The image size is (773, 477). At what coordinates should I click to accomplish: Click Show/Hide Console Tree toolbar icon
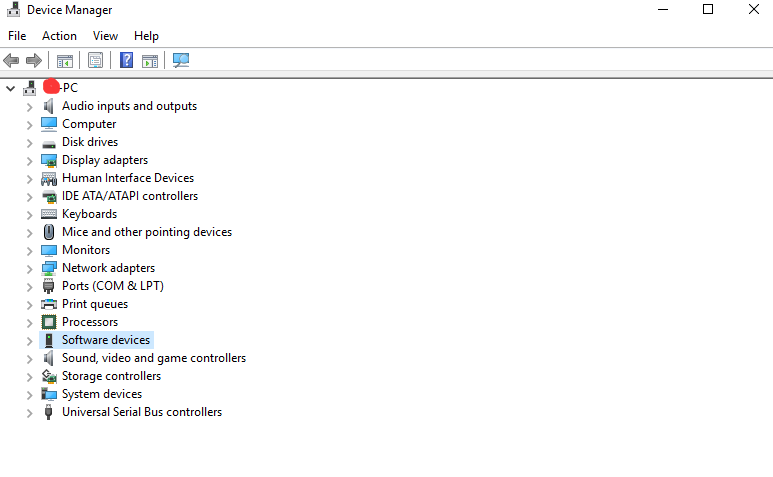(65, 61)
